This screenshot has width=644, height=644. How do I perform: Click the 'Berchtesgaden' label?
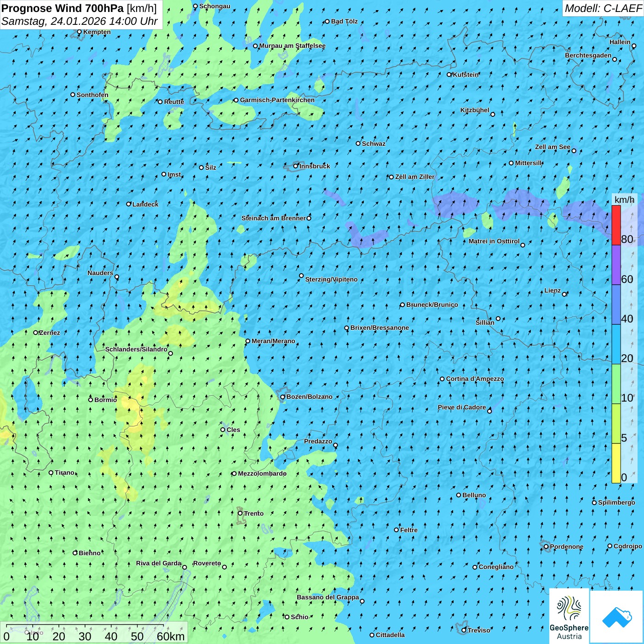click(x=588, y=55)
